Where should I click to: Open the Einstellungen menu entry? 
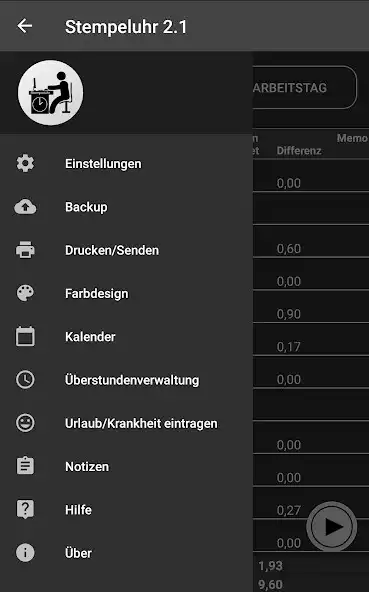[x=126, y=164]
